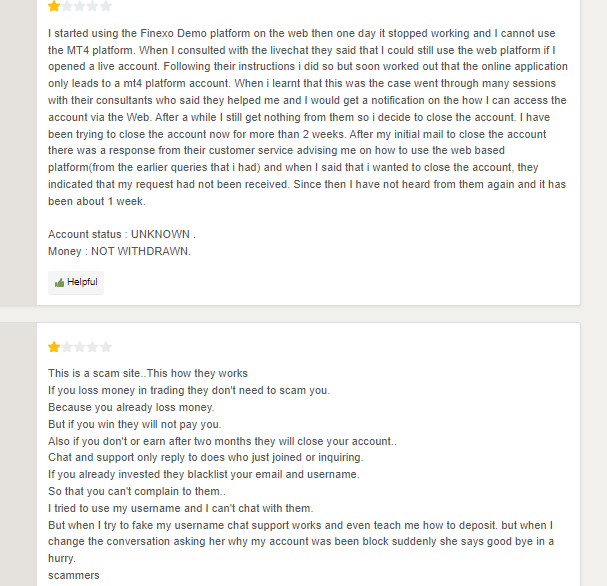Viewport: 607px width, 586px height.
Task: Select the fourth star of the first review
Action: (93, 6)
